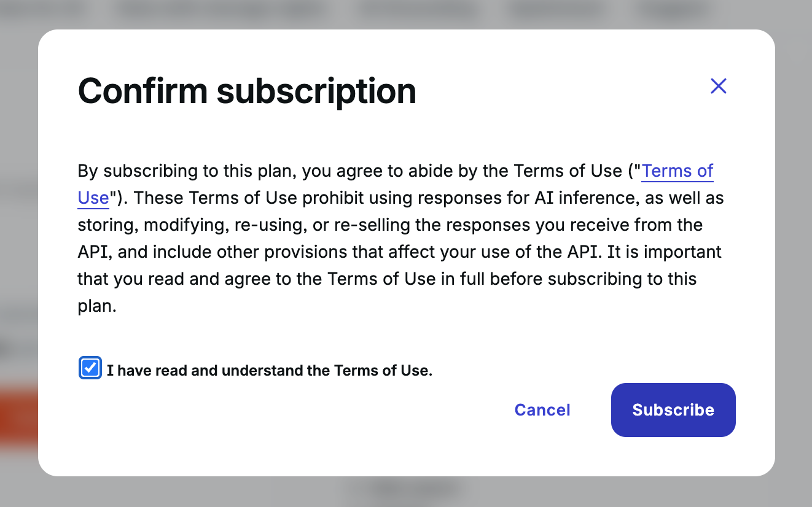Click the Cancel text button beside Subscribe
The width and height of the screenshot is (812, 507).
coord(542,410)
